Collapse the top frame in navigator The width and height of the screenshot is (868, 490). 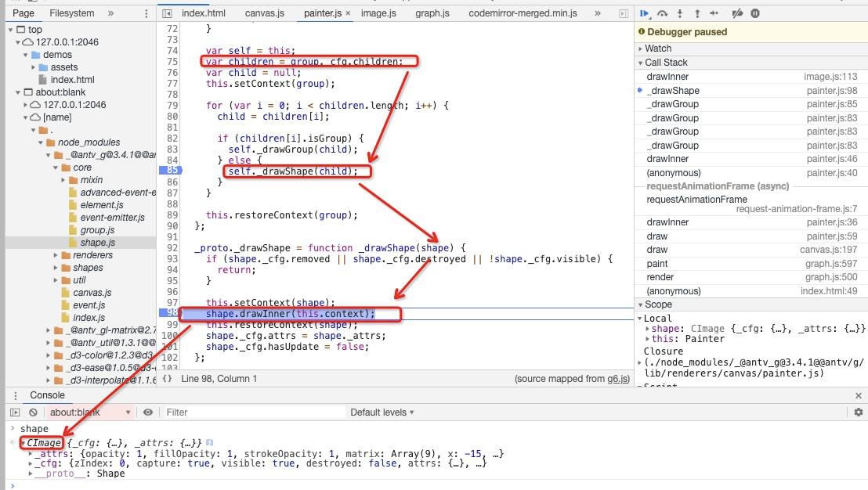pos(10,30)
